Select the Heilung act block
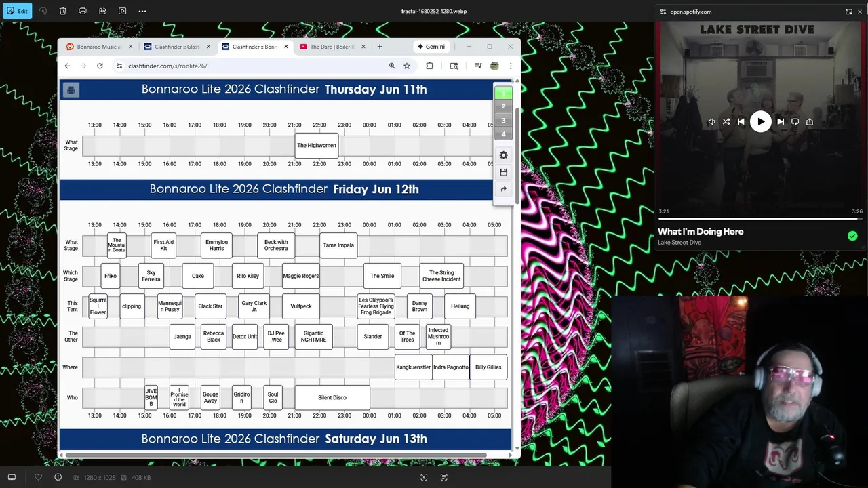Image resolution: width=868 pixels, height=488 pixels. [460, 306]
